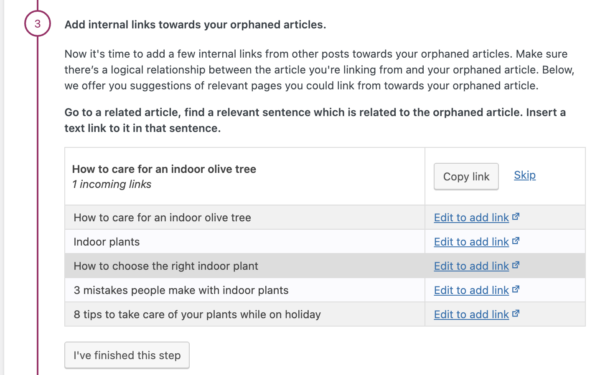Skip the indoor olive tree article
The height and width of the screenshot is (375, 600).
(524, 175)
